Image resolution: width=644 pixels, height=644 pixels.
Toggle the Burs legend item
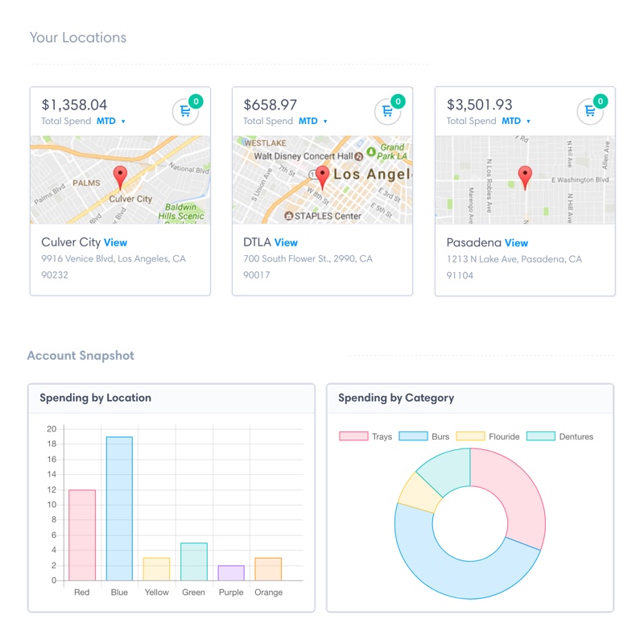click(x=426, y=436)
